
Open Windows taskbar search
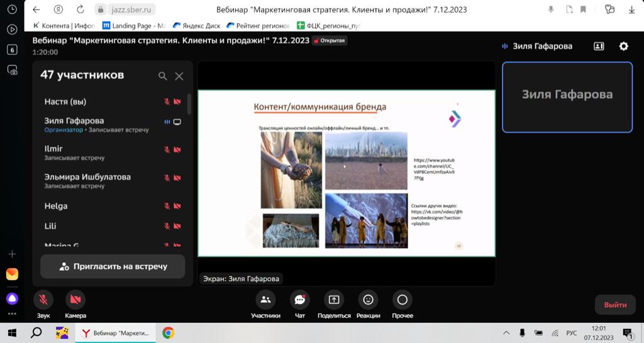click(36, 333)
